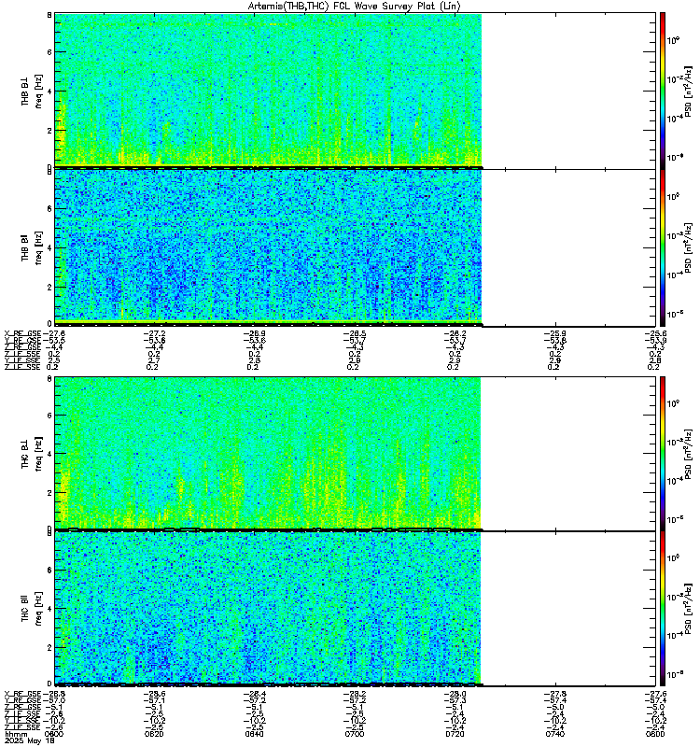Click the topmost THB spectrogram panel

pyautogui.click(x=269, y=90)
